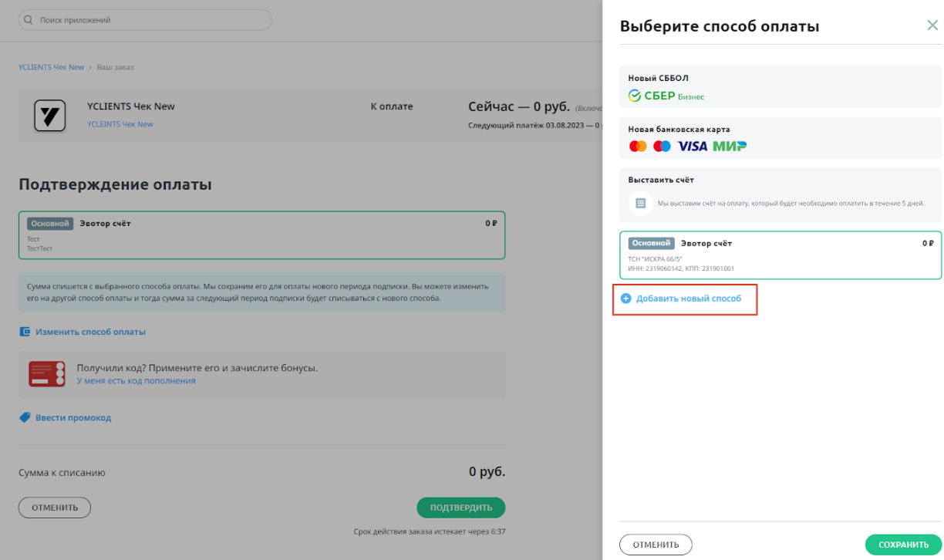This screenshot has width=944, height=560.
Task: Click the Сейчас — 0 руб. amount text
Action: coord(519,106)
